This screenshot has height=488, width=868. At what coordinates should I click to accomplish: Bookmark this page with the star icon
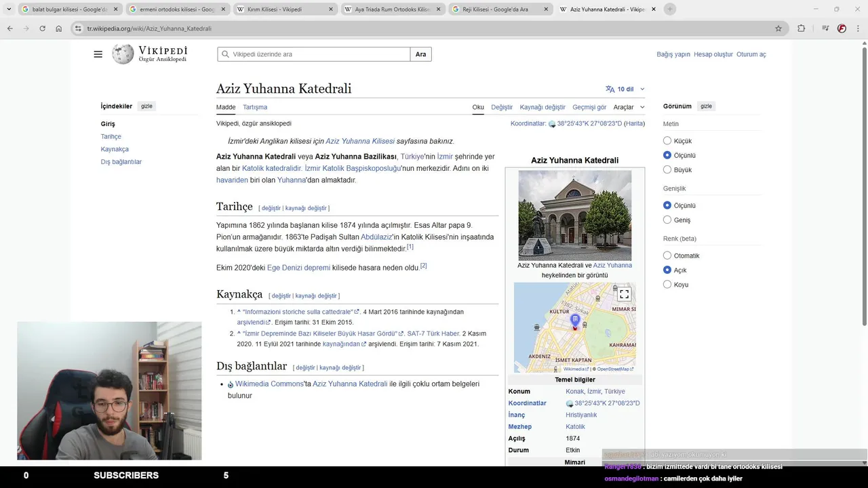coord(778,28)
